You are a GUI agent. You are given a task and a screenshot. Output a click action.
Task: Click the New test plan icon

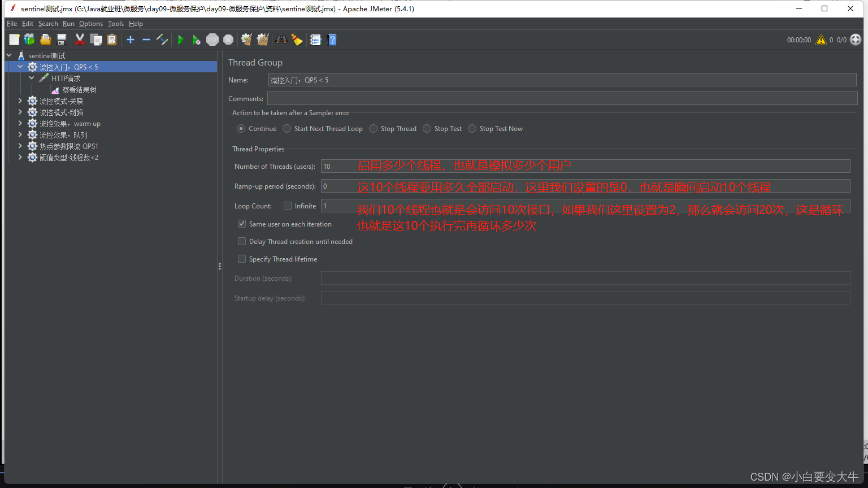tap(14, 40)
